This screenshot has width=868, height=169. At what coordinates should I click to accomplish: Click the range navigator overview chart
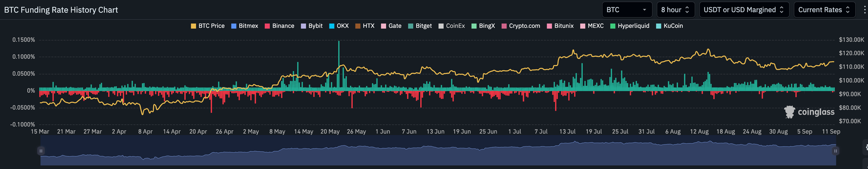(x=438, y=151)
